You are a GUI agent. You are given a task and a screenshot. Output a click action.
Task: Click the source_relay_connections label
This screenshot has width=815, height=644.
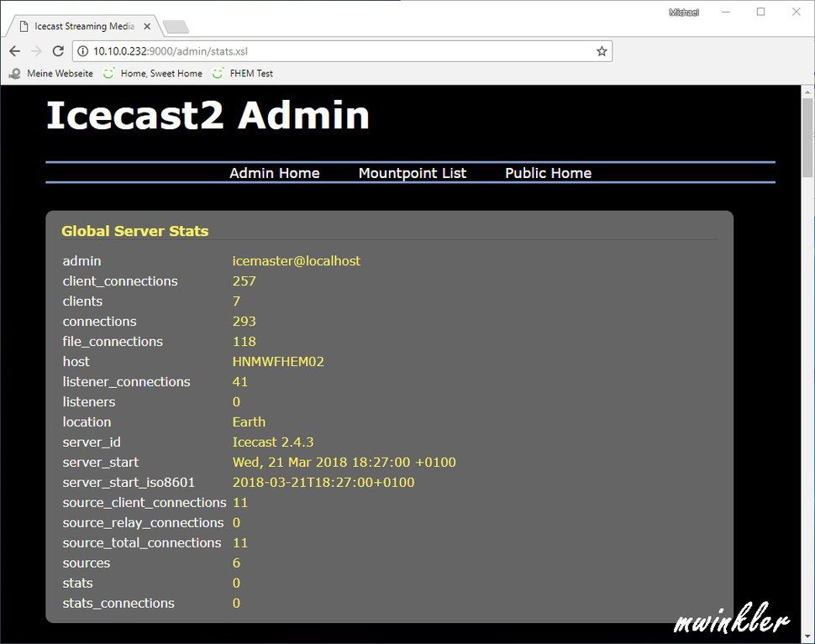(143, 523)
